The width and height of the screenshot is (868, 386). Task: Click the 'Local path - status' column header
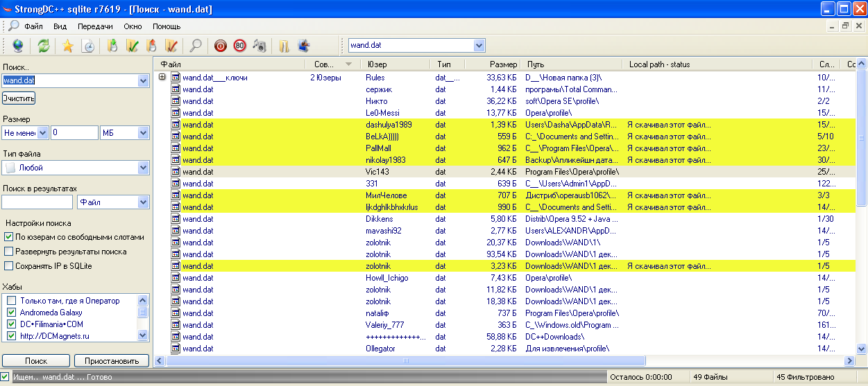point(717,64)
